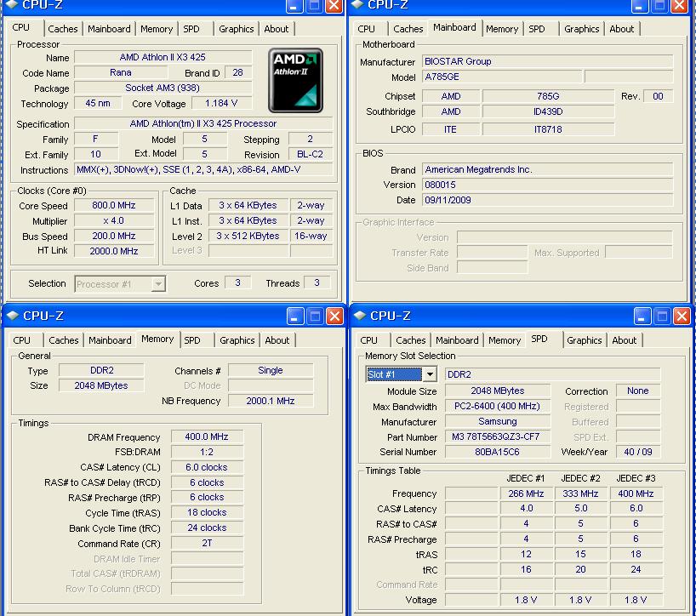Click the code name value Rana

(x=121, y=72)
